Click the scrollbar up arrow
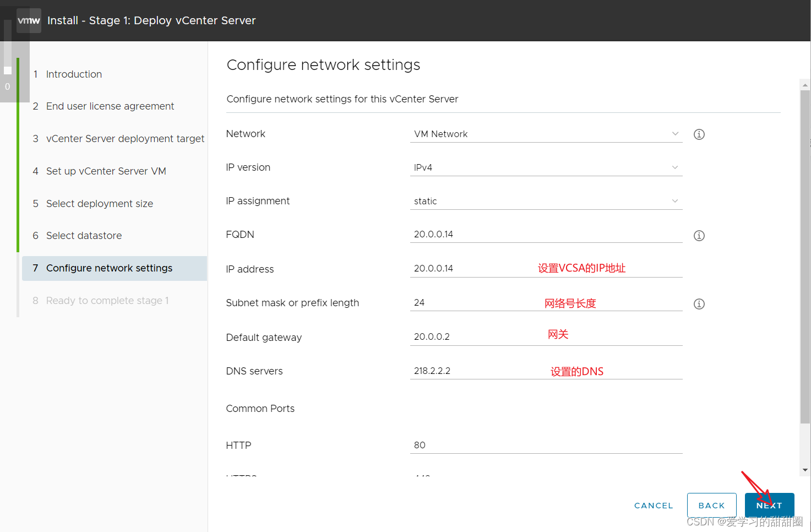Image resolution: width=811 pixels, height=532 pixels. (805, 85)
